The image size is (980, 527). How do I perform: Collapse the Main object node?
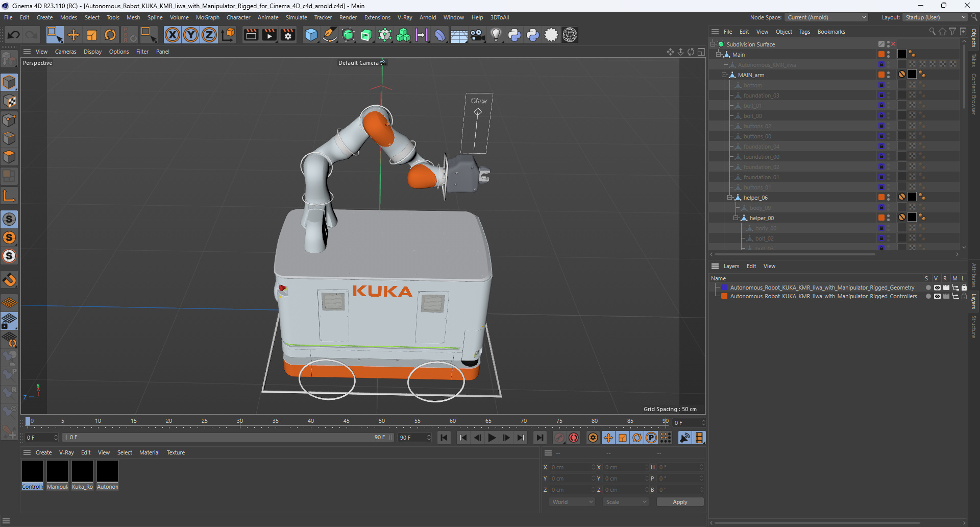[x=718, y=55]
